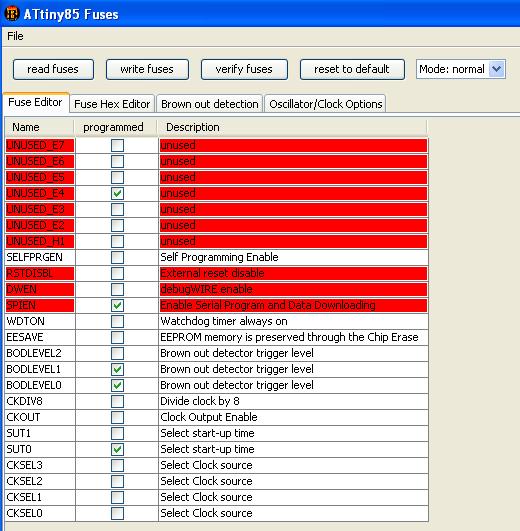Uncheck the SPIEN checkbox
The height and width of the screenshot is (531, 520).
[x=117, y=305]
